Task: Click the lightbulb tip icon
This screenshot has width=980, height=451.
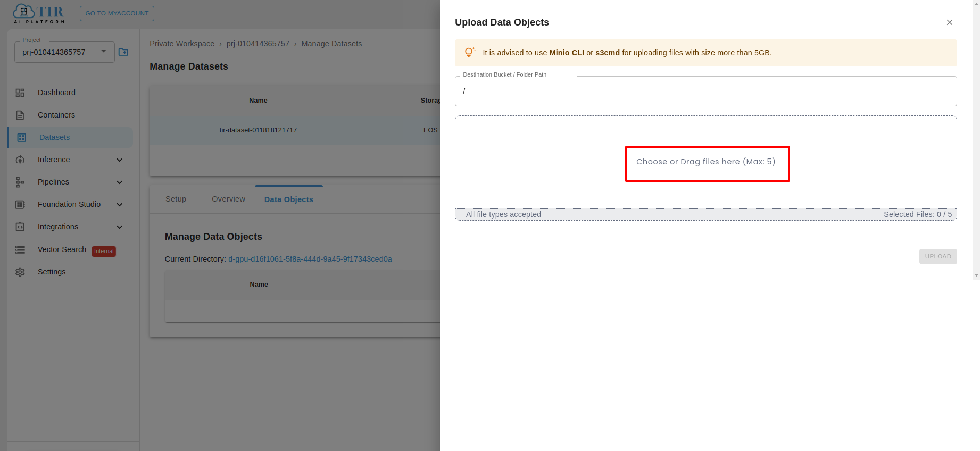Action: click(470, 52)
